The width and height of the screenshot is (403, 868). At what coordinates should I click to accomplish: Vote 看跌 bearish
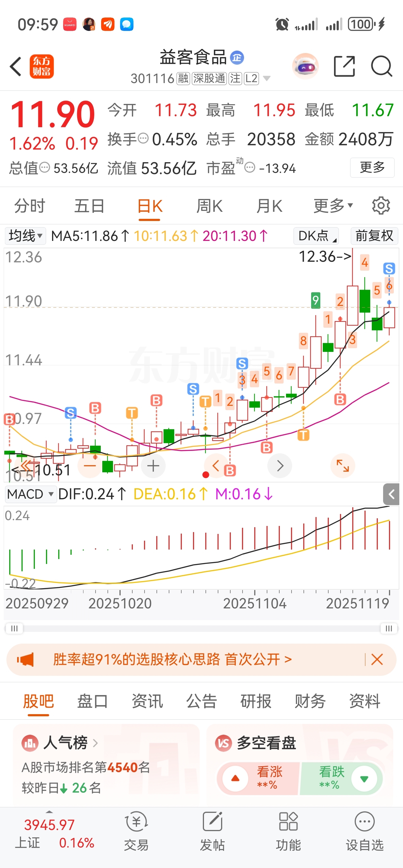pos(341,779)
